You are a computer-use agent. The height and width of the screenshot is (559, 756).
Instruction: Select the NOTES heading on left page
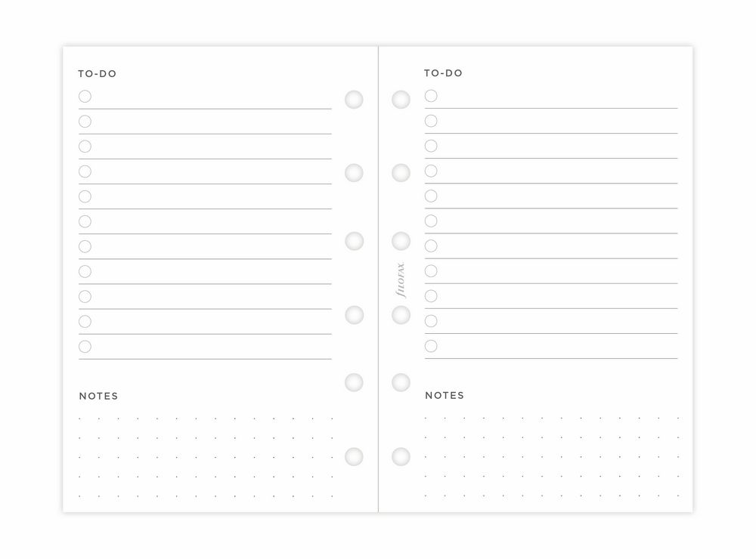99,396
